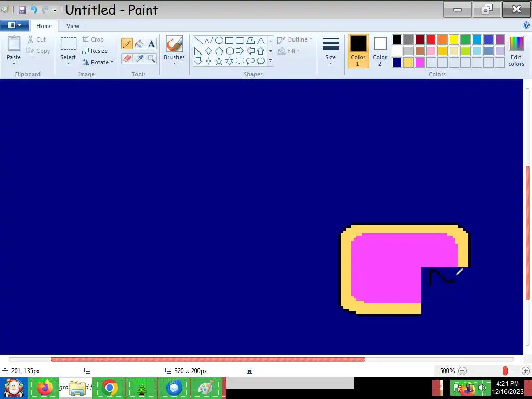Choose the Left arrow shape
This screenshot has height=399, width=532.
250,51
